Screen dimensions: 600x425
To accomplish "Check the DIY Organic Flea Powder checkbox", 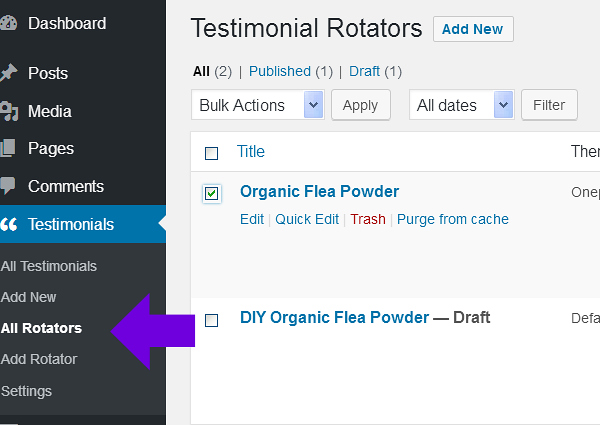I will point(211,320).
